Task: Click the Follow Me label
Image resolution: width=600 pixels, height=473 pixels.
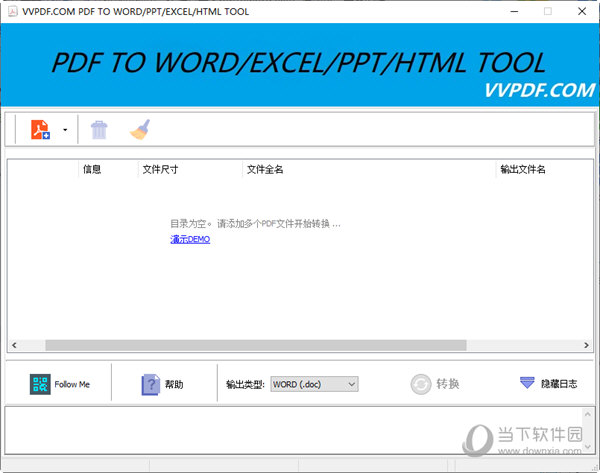Action: 72,384
